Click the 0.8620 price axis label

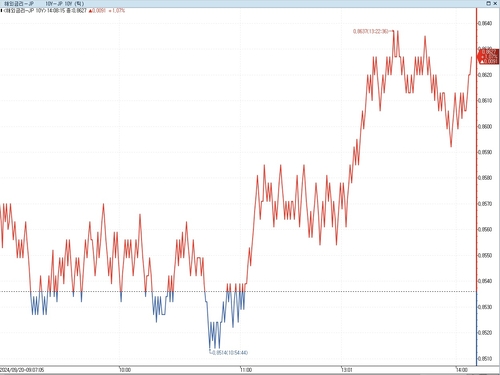485,75
